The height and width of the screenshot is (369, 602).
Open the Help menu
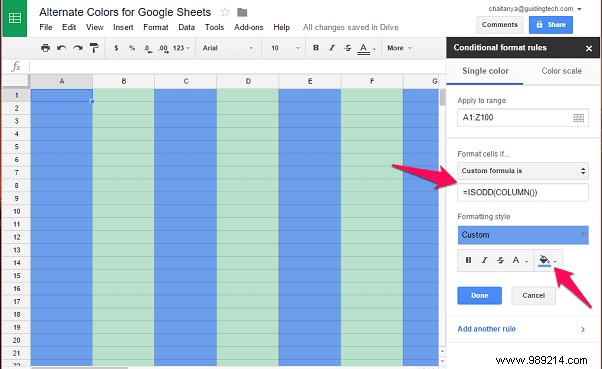[281, 27]
